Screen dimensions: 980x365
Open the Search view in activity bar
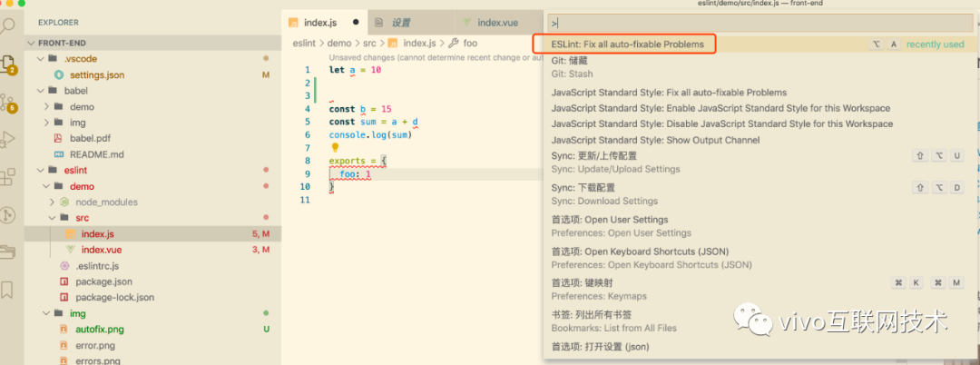pyautogui.click(x=8, y=26)
